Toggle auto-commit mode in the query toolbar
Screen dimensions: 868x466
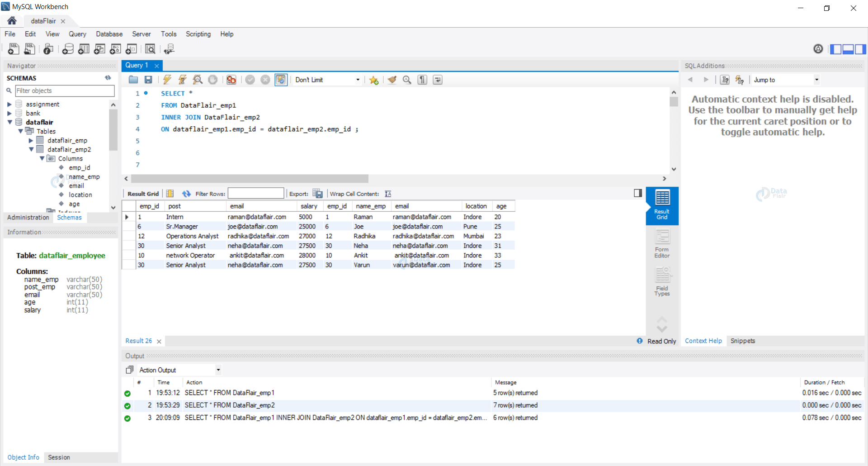coord(281,80)
